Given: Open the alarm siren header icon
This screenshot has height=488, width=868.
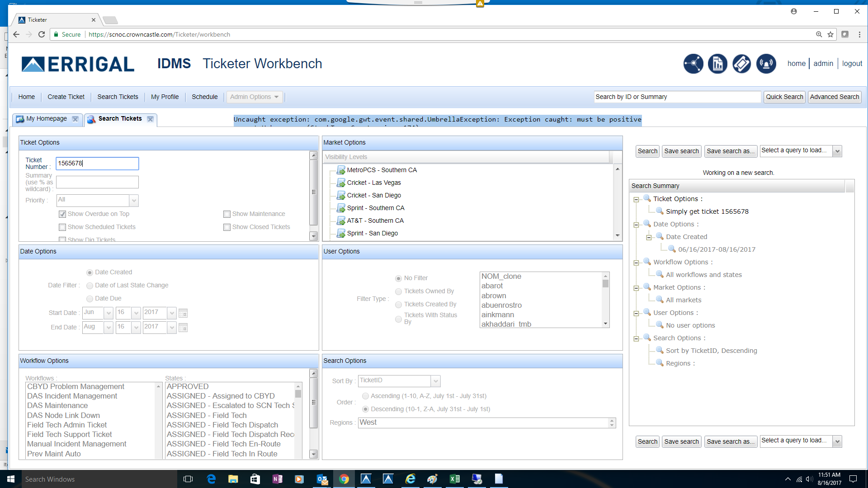Looking at the screenshot, I should click(766, 64).
